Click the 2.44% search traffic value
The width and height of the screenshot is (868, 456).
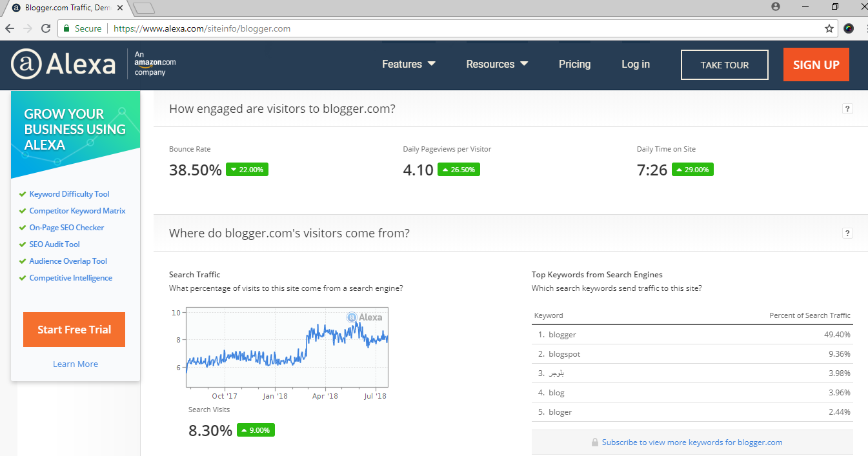(840, 412)
